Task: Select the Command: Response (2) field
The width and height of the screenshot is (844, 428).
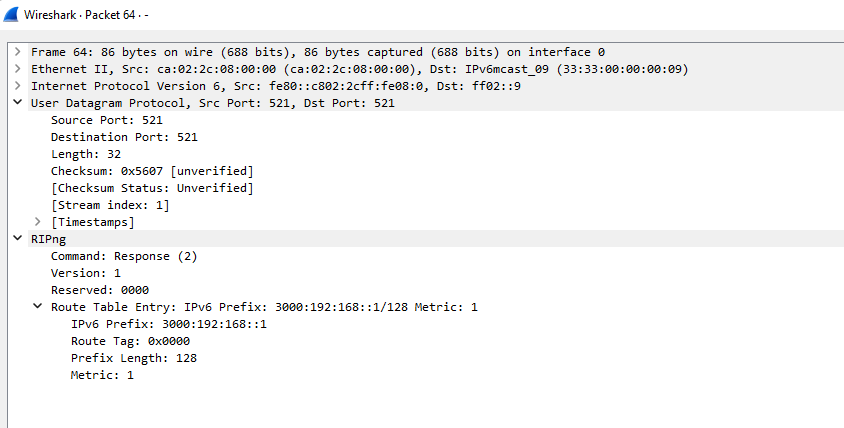Action: 124,256
